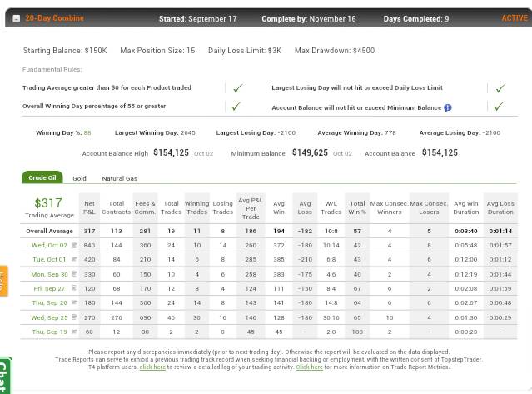This screenshot has width=532, height=394.
Task: Click Largest Winning Day value 2645
Action: [188, 133]
